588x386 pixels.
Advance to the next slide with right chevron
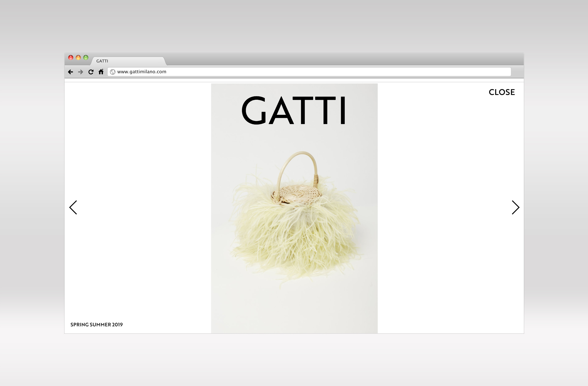point(515,208)
